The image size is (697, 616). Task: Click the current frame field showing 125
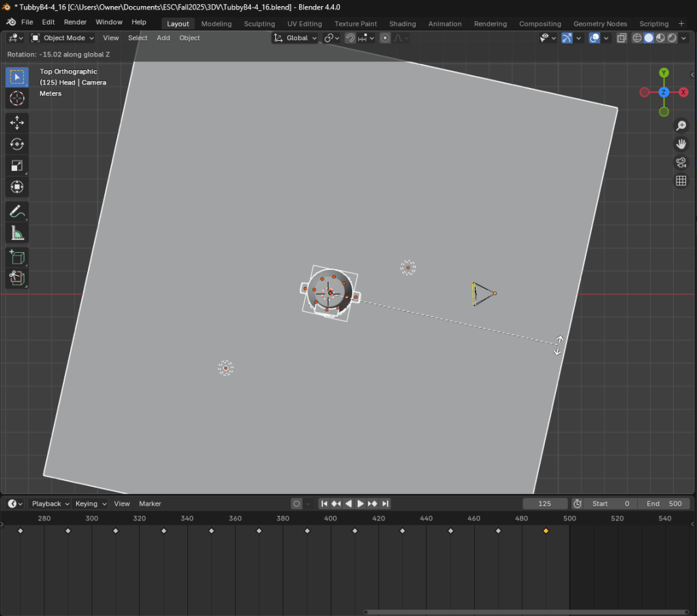tap(544, 504)
